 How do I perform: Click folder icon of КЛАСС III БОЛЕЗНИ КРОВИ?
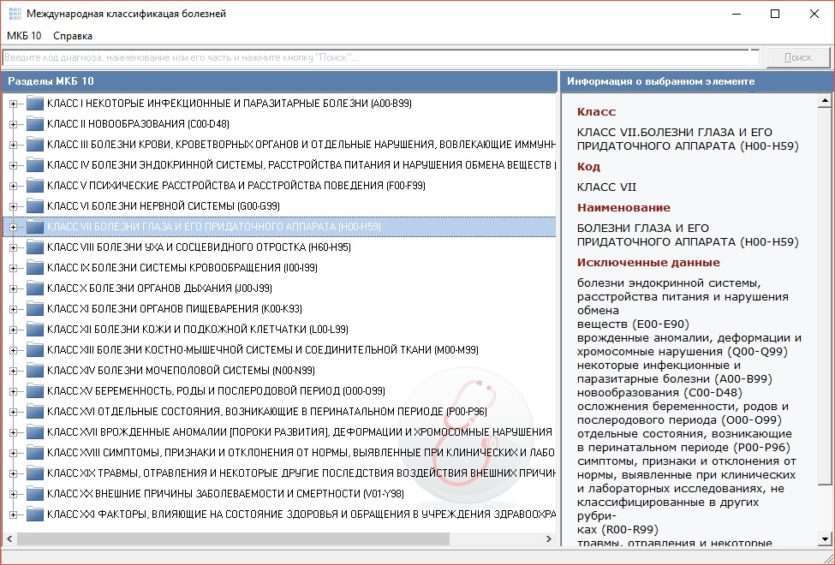(x=35, y=145)
